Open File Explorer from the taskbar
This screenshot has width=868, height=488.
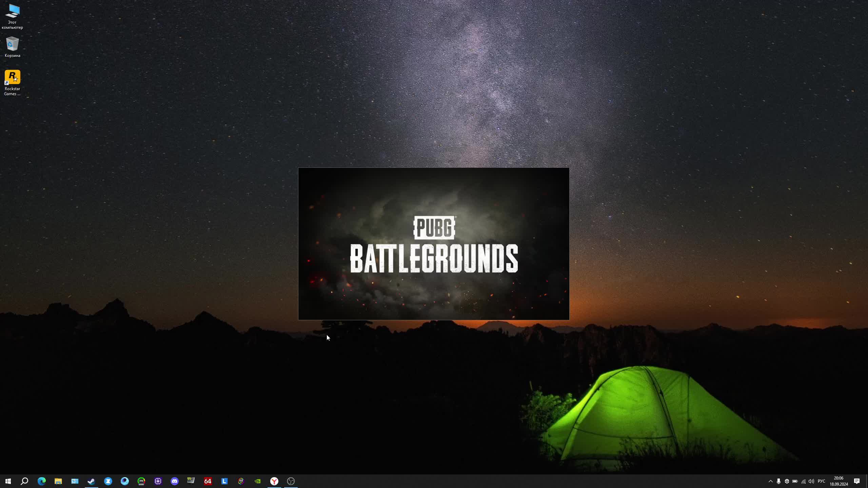coord(58,481)
